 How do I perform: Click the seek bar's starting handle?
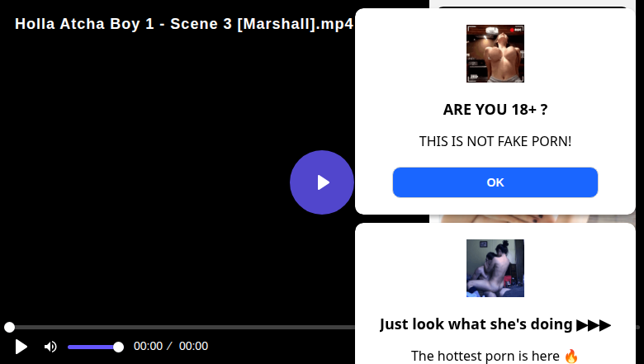click(9, 327)
